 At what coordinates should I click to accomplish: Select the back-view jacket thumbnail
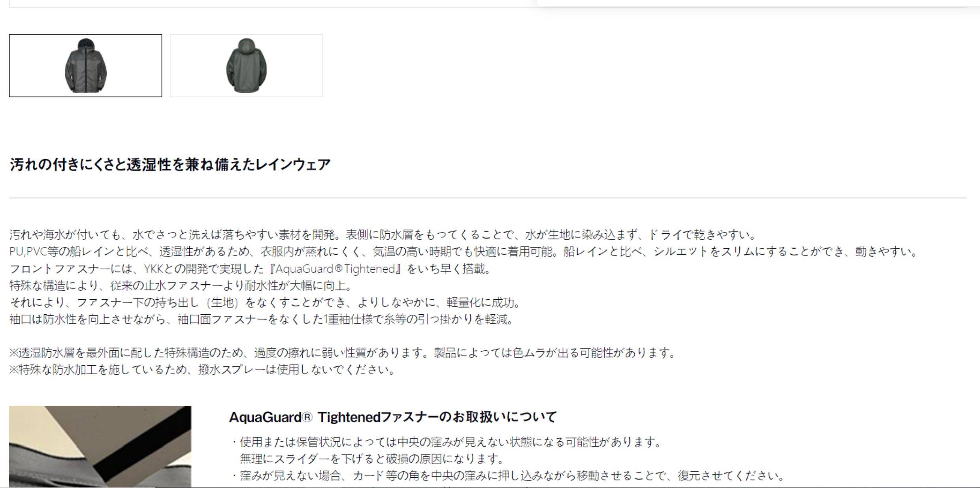pyautogui.click(x=246, y=66)
